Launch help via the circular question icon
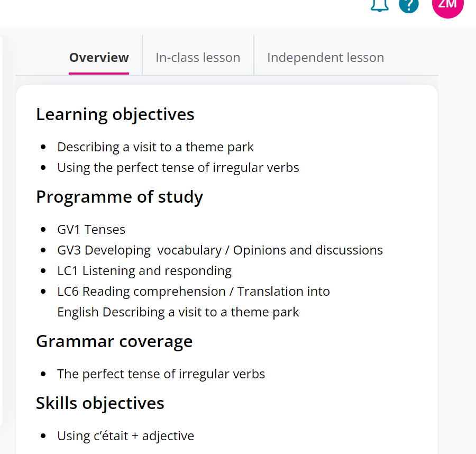Image resolution: width=476 pixels, height=454 pixels. [408, 6]
